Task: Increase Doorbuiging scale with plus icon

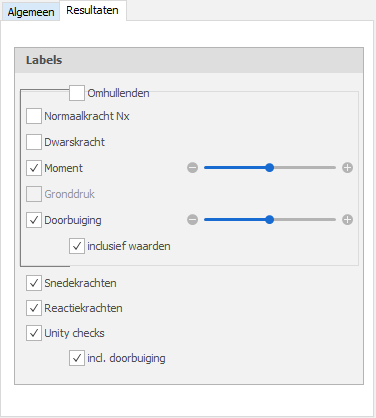Action: click(347, 220)
